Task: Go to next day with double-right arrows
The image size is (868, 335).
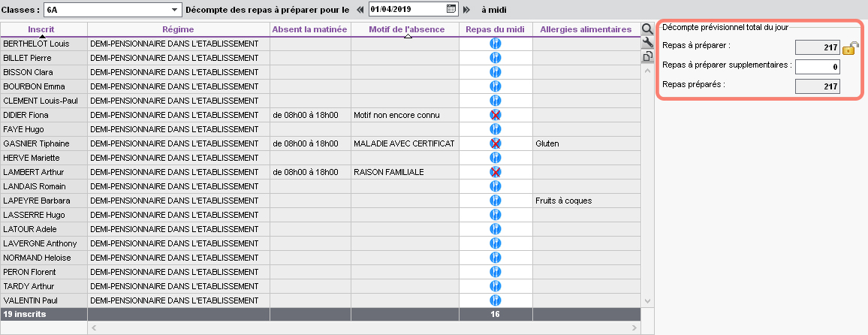Action: click(x=466, y=10)
